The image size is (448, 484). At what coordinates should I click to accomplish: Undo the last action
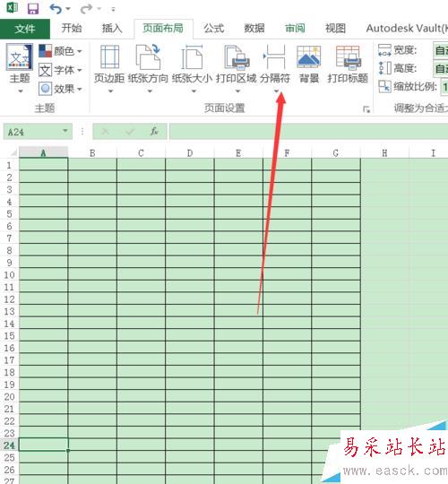coord(56,8)
